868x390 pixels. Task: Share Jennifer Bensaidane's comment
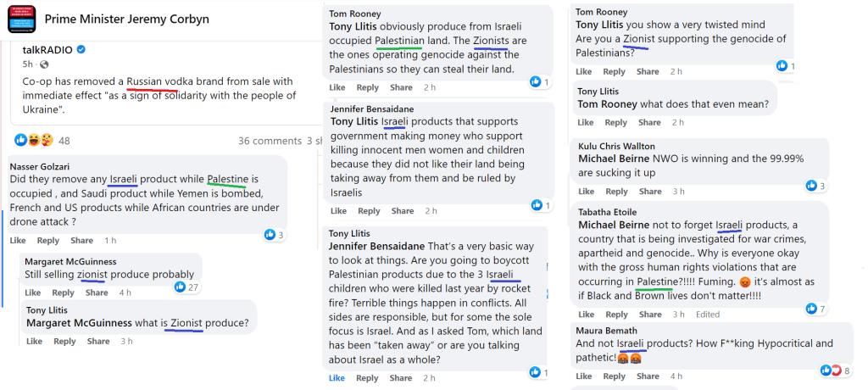click(x=401, y=210)
